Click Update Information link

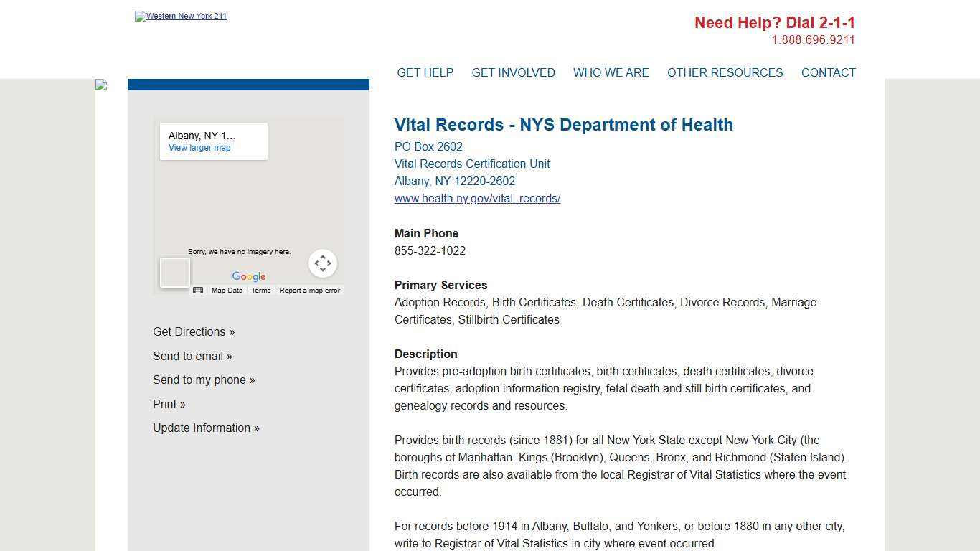click(206, 428)
